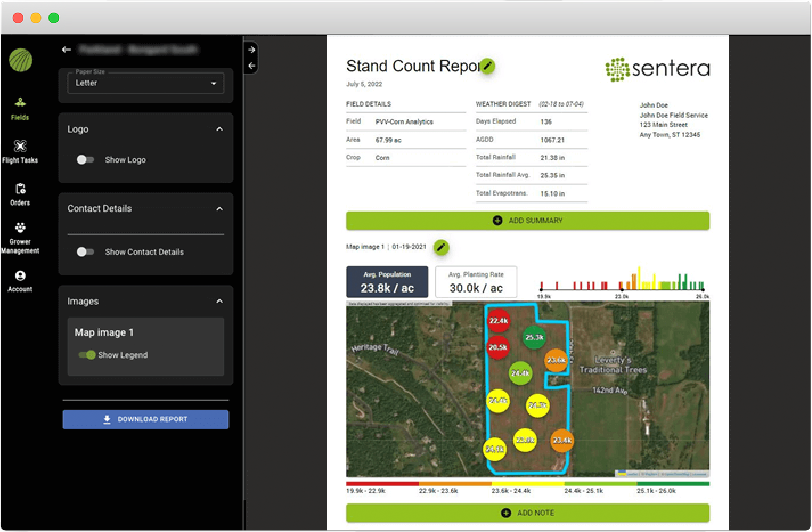This screenshot has width=812, height=532.
Task: Edit the Stand Count Report title pencil
Action: pyautogui.click(x=487, y=66)
